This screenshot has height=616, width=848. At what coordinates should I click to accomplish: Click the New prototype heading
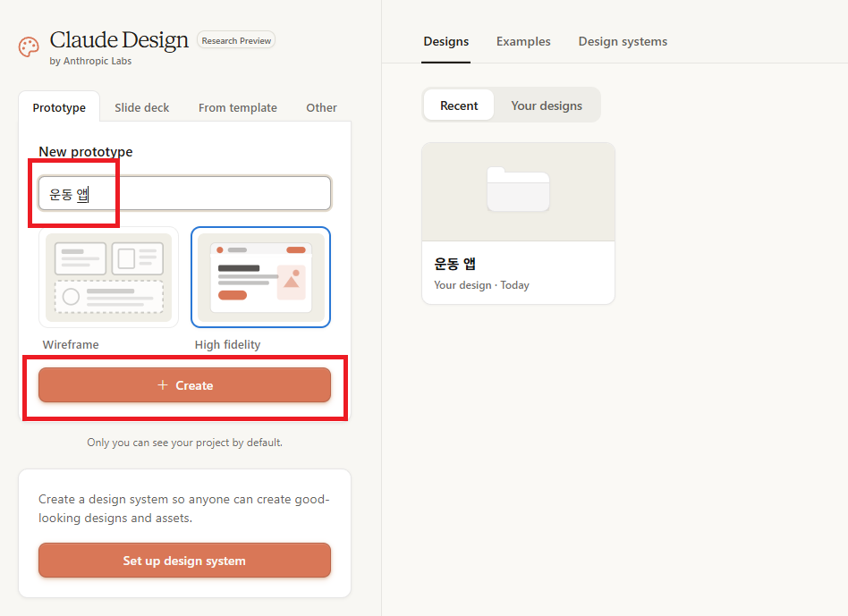pyautogui.click(x=86, y=152)
